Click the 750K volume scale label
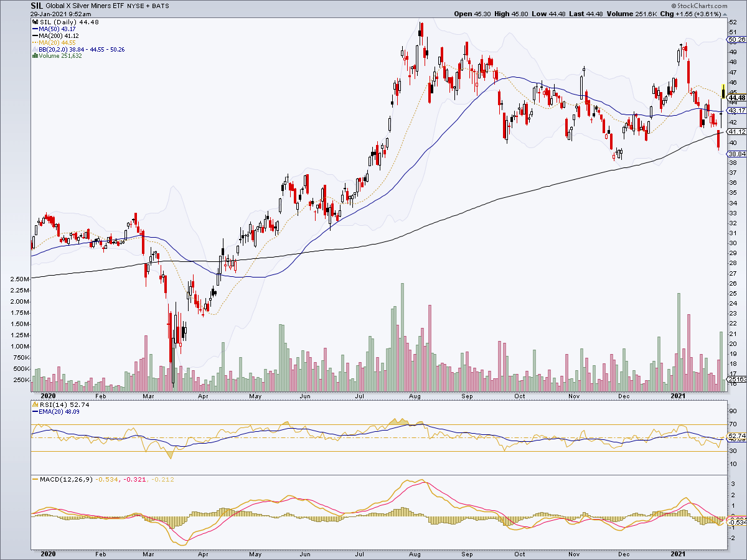This screenshot has width=747, height=560. point(21,358)
